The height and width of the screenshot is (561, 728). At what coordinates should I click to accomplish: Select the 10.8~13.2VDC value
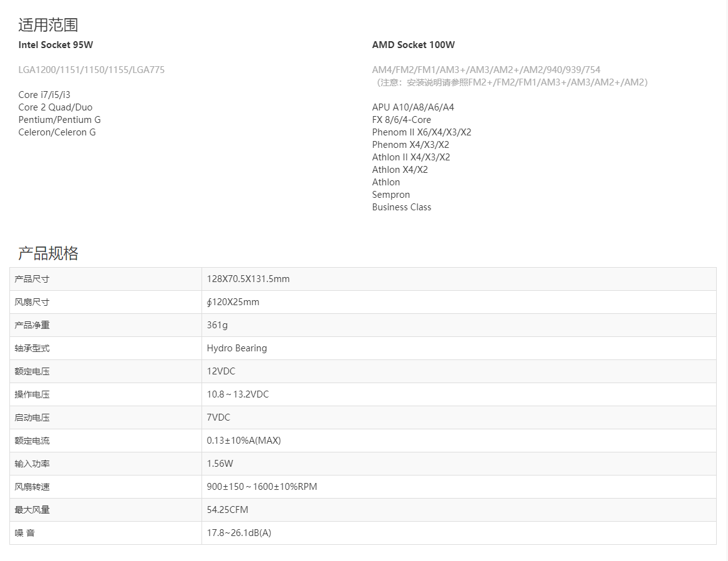[x=238, y=394]
